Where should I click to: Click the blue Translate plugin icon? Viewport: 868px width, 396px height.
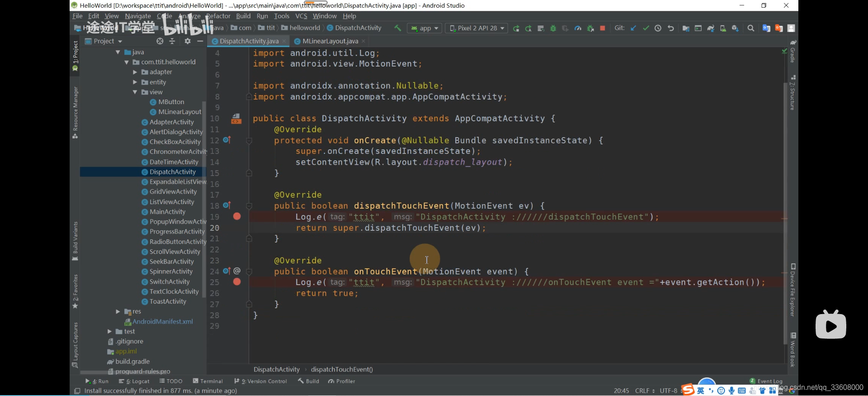(x=766, y=28)
